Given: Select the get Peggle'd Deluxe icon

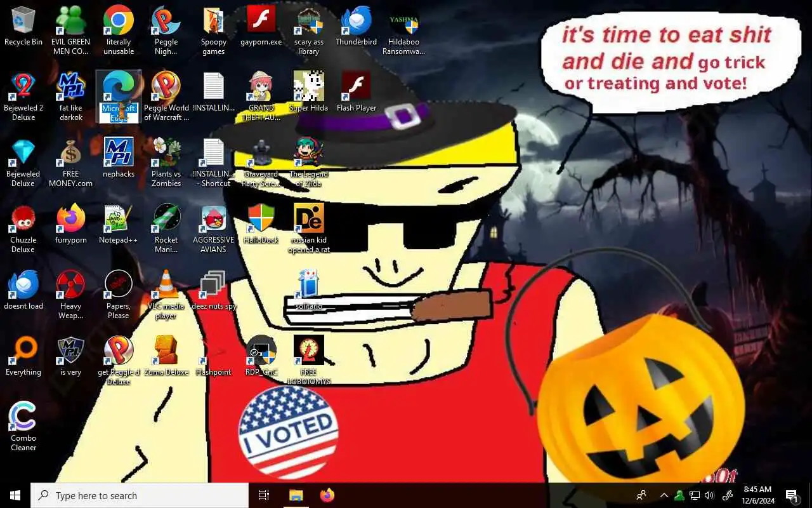Looking at the screenshot, I should tap(119, 361).
